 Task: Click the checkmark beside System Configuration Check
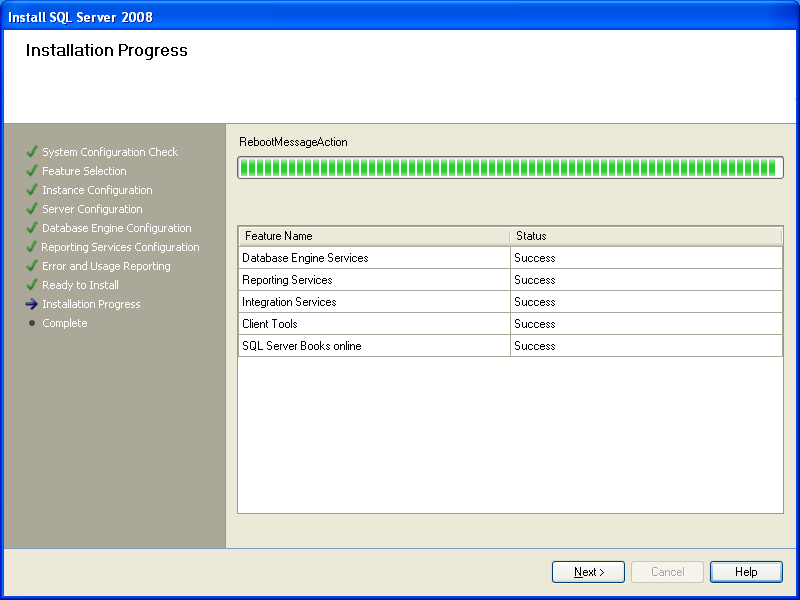(32, 152)
